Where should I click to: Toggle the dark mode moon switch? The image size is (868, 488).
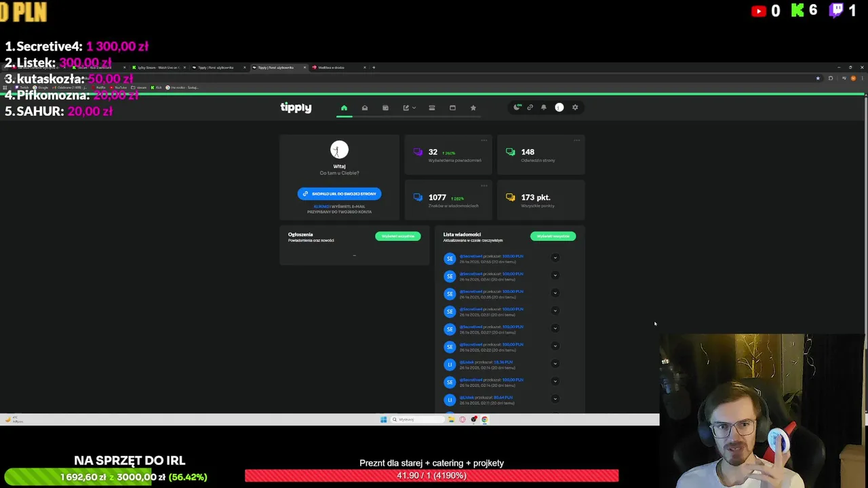[517, 107]
